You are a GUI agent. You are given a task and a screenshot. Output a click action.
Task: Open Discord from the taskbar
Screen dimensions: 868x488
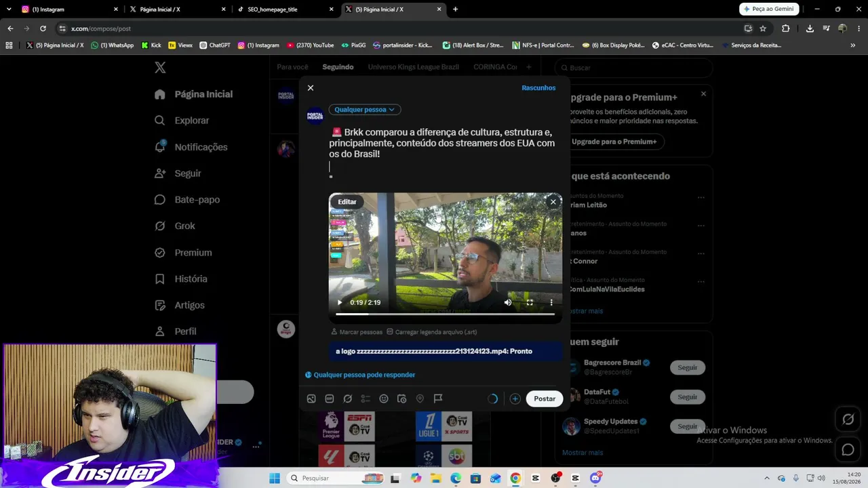point(595,479)
